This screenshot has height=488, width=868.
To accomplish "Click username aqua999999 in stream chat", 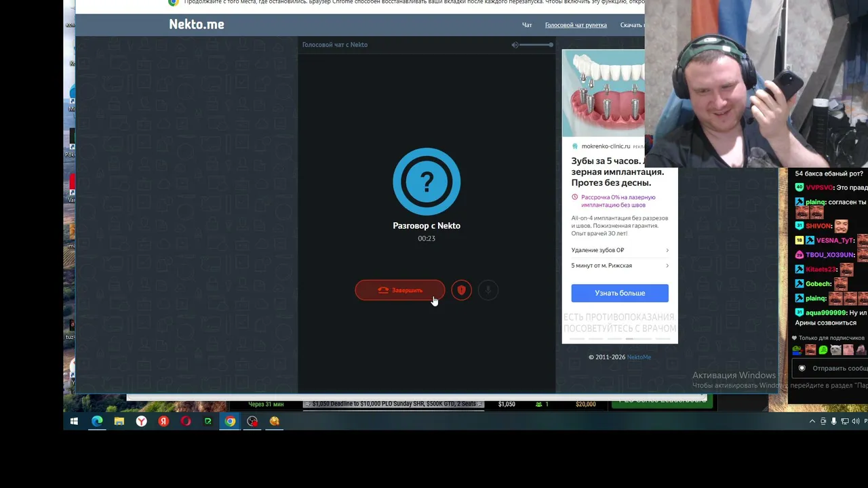I will click(826, 313).
